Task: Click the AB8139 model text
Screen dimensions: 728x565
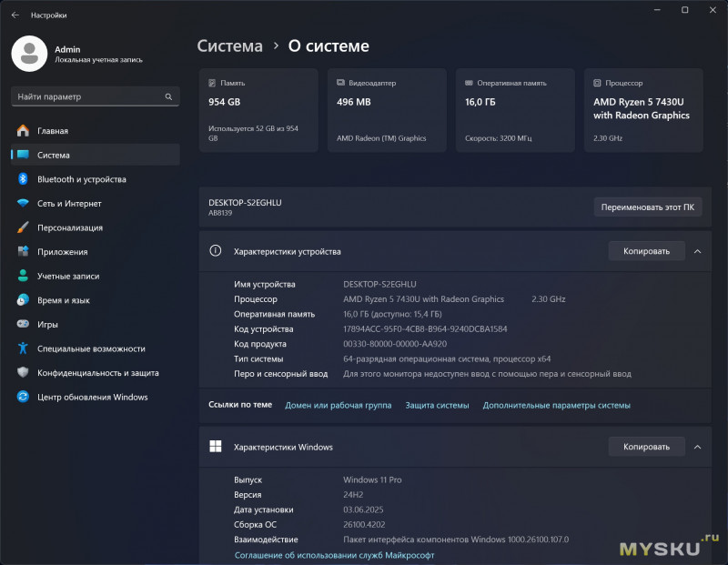Action: click(x=220, y=213)
